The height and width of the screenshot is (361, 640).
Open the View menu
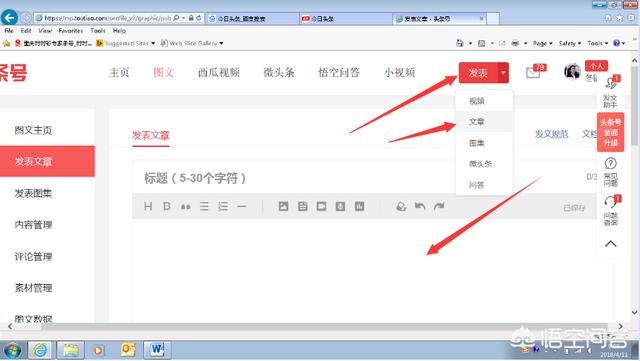click(x=45, y=31)
